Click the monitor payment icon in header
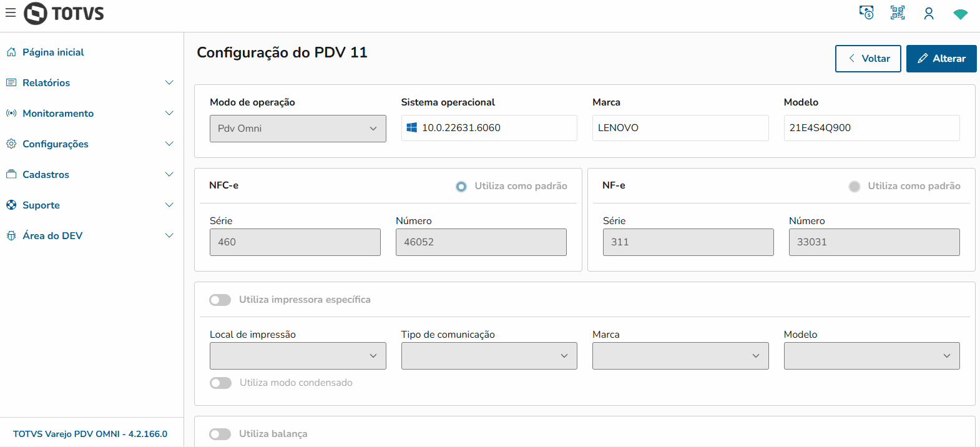Image resolution: width=980 pixels, height=447 pixels. pos(866,12)
